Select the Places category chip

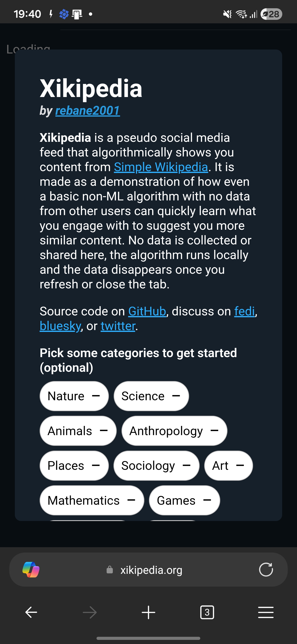click(x=74, y=465)
